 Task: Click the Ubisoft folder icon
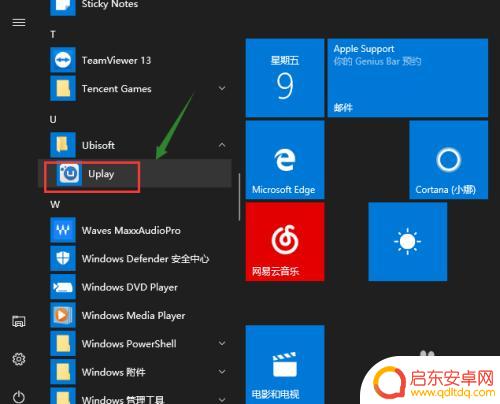point(63,145)
